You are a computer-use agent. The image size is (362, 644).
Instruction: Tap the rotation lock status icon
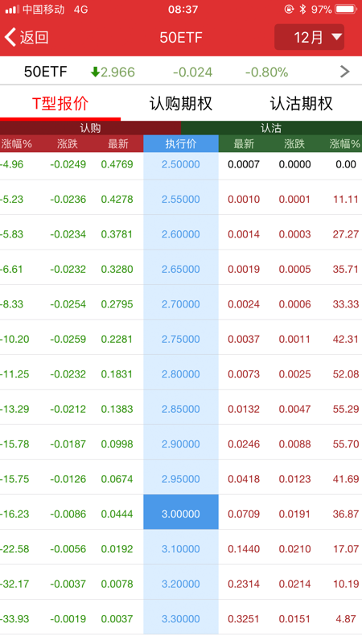pyautogui.click(x=289, y=9)
